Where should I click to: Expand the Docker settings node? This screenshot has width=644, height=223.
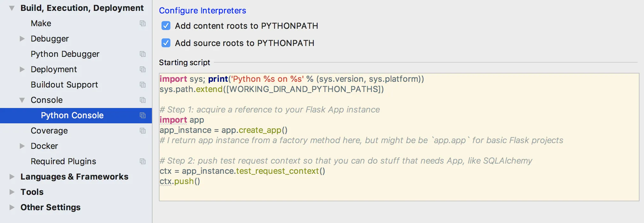22,146
